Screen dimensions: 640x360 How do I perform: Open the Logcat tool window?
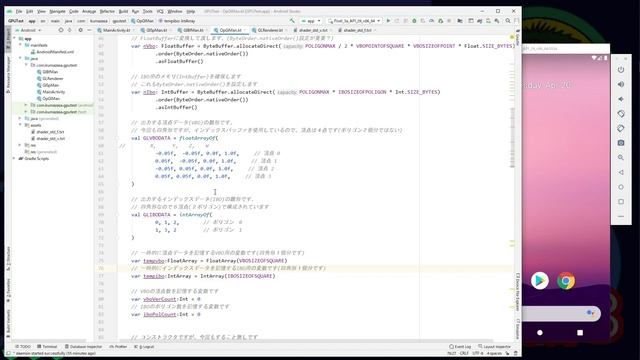coord(144,347)
